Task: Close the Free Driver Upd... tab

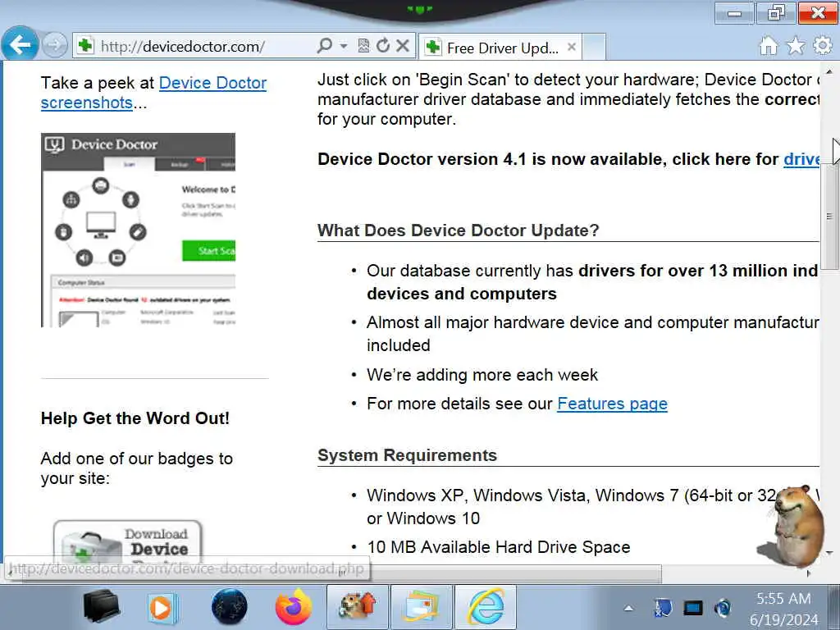Action: (x=572, y=47)
